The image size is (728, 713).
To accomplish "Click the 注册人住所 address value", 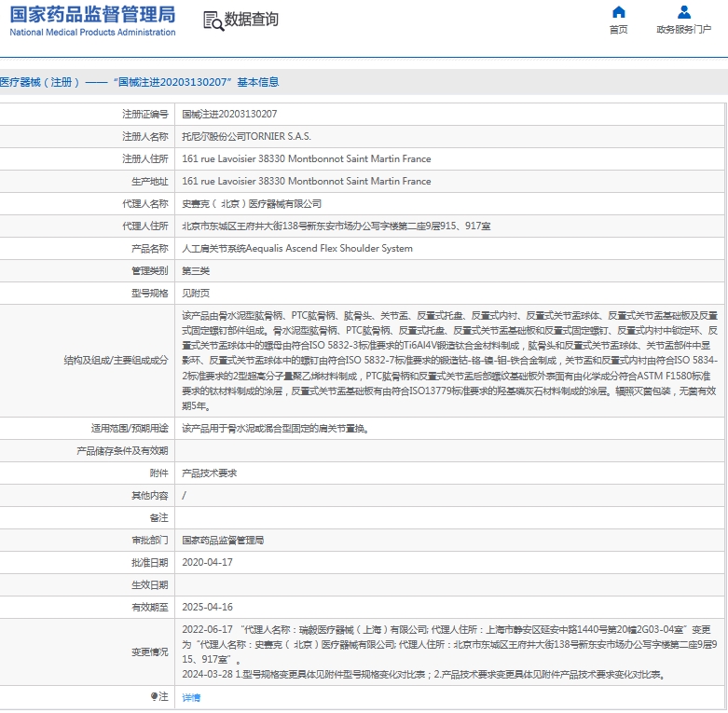I will click(x=307, y=158).
